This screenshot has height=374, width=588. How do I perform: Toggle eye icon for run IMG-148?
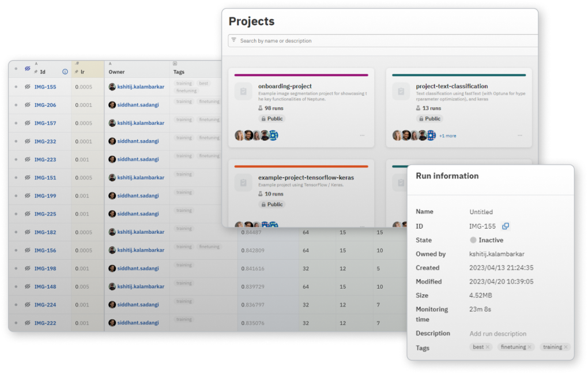coord(27,287)
